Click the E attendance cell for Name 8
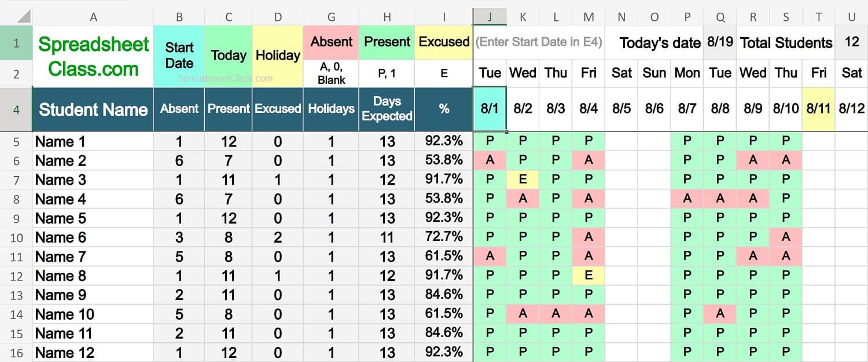Image resolution: width=868 pixels, height=362 pixels. pyautogui.click(x=588, y=276)
